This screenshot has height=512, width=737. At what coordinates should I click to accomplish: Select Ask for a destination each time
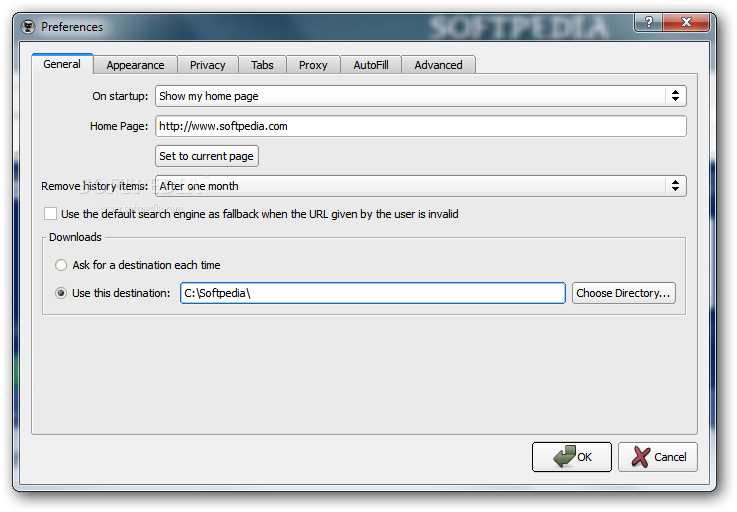[61, 265]
